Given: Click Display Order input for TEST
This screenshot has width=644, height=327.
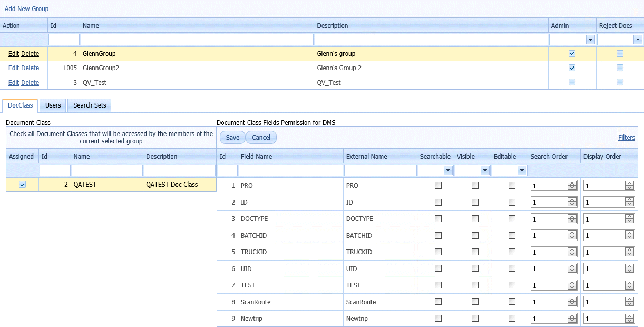Looking at the screenshot, I should coord(604,285).
